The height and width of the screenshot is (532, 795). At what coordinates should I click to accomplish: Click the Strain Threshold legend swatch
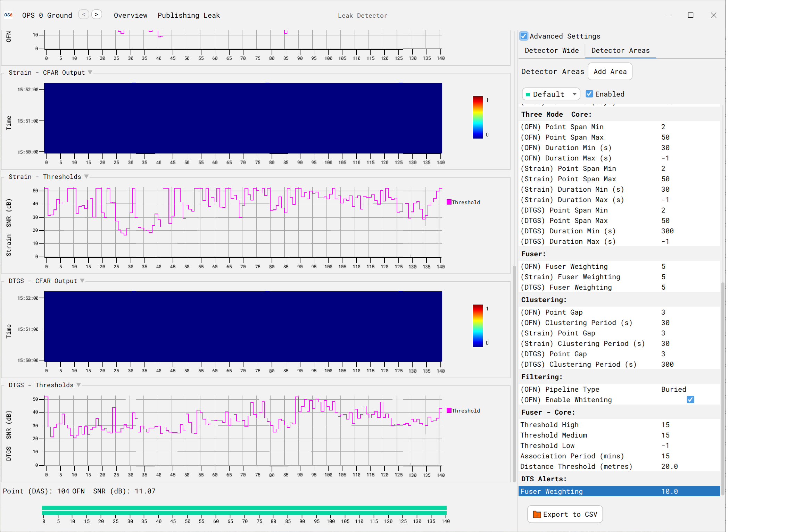click(x=449, y=202)
